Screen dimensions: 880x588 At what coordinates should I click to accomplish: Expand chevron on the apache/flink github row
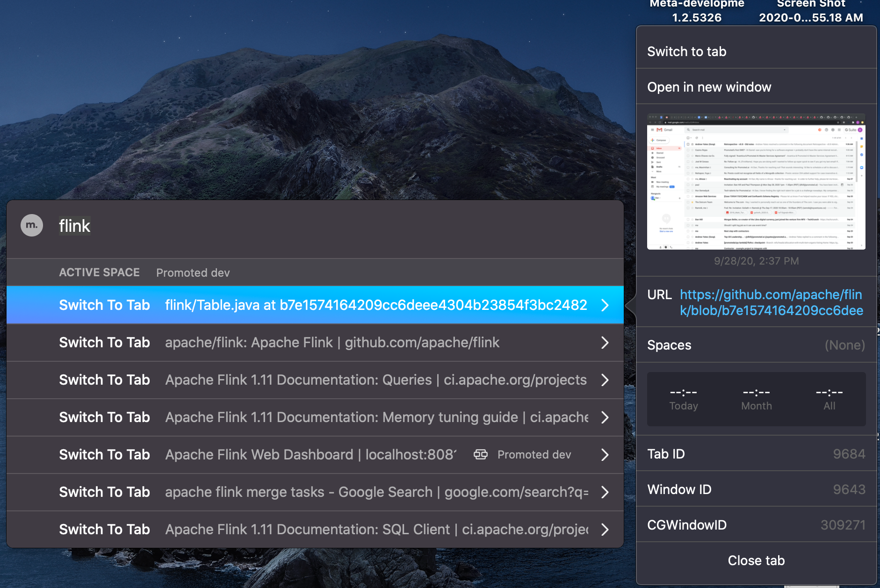click(x=605, y=343)
